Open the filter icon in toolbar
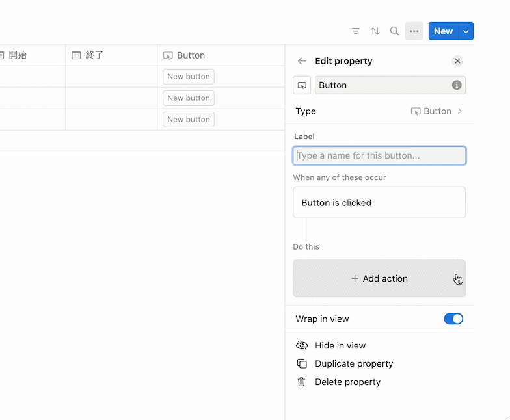Viewport: 510px width, 420px height. [355, 31]
